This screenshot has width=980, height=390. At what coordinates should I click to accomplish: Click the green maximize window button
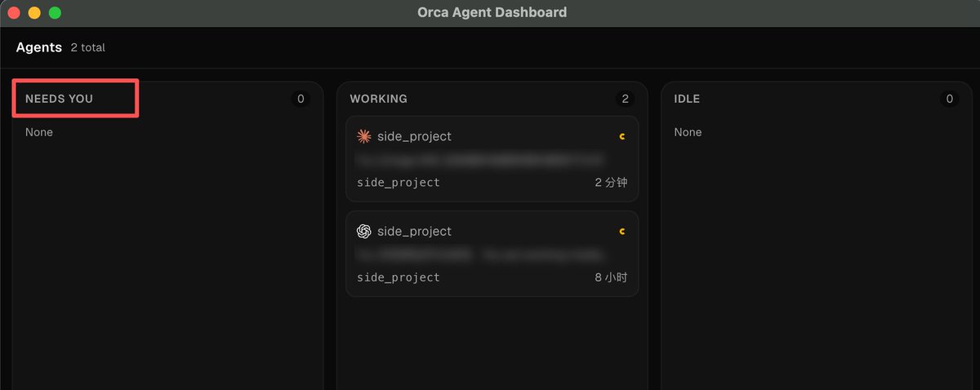click(x=55, y=13)
